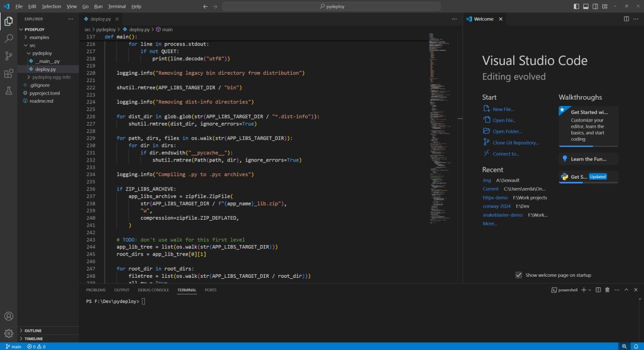This screenshot has width=644, height=350.
Task: Open the Manage gear icon
Action: pyautogui.click(x=9, y=333)
